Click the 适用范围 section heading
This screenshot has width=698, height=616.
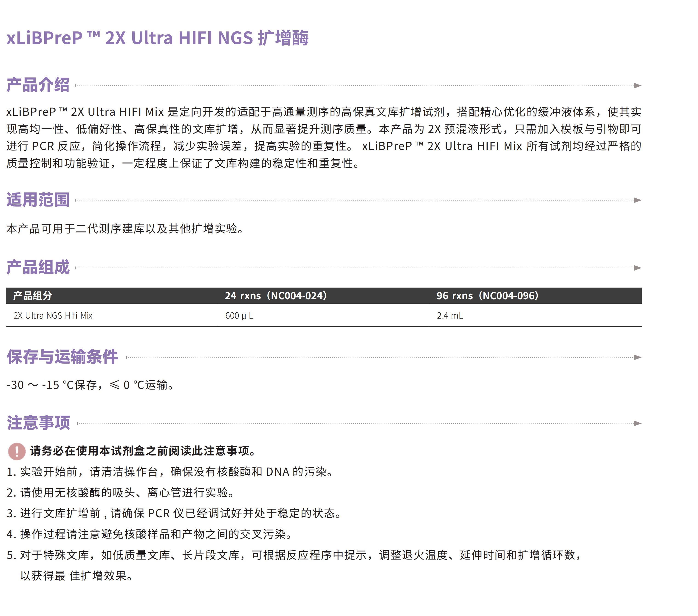click(38, 199)
